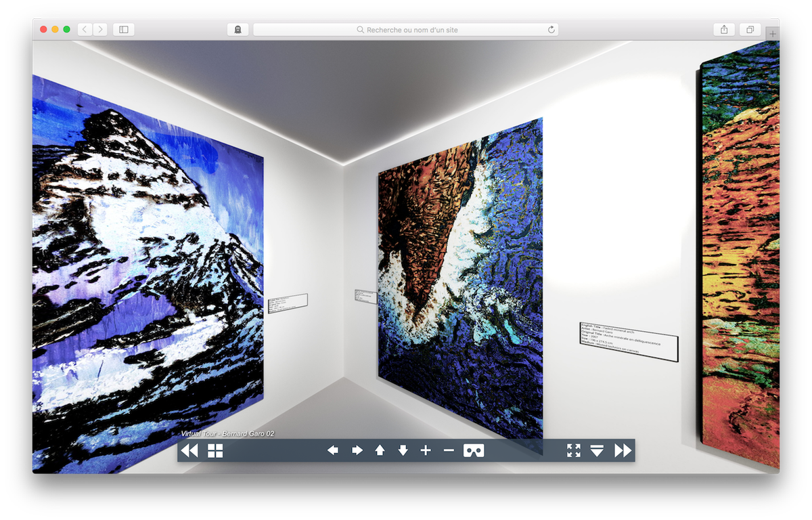Pan the view right with the right arrow
The height and width of the screenshot is (520, 812).
[x=357, y=450]
